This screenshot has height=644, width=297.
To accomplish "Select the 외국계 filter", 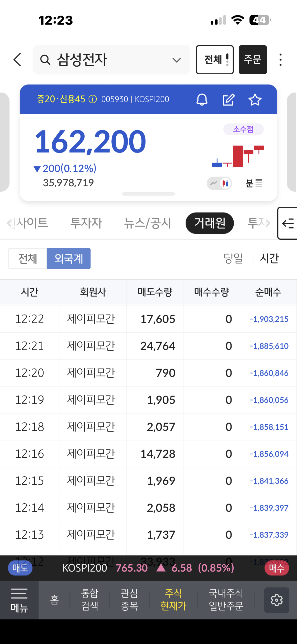I will point(69,258).
